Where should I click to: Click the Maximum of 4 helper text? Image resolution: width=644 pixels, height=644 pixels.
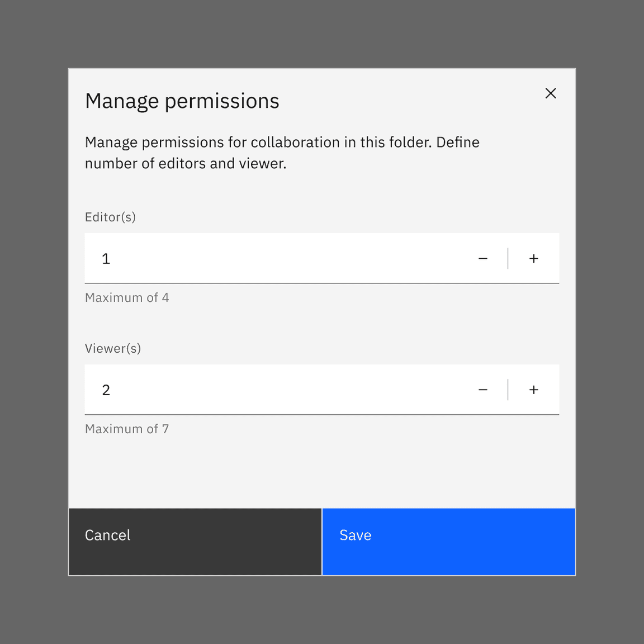click(127, 297)
